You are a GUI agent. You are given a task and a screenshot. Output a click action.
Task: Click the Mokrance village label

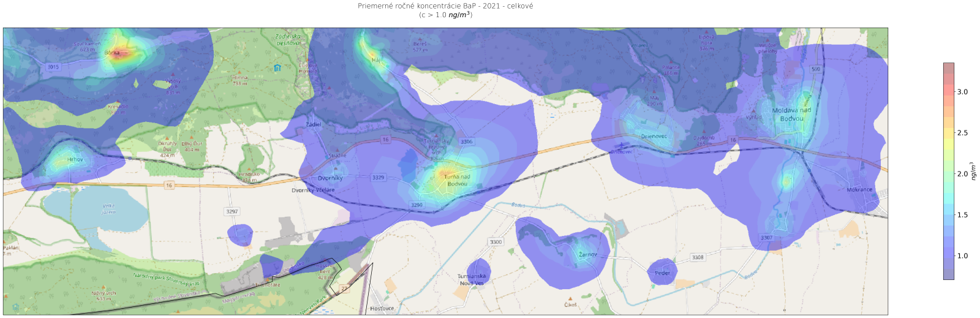coord(859,189)
